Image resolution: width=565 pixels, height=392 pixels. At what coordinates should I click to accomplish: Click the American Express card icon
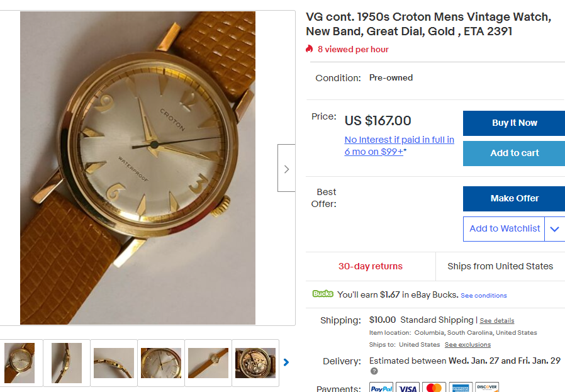(461, 388)
